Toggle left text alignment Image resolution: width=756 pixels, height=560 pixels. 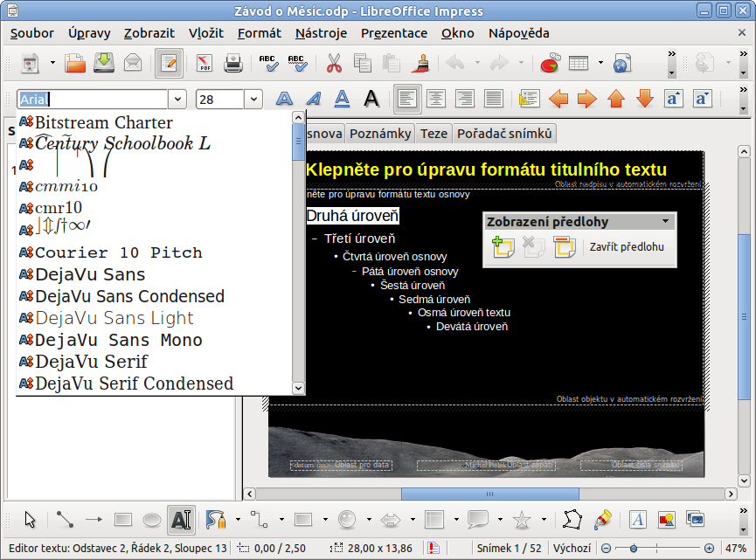pyautogui.click(x=406, y=99)
